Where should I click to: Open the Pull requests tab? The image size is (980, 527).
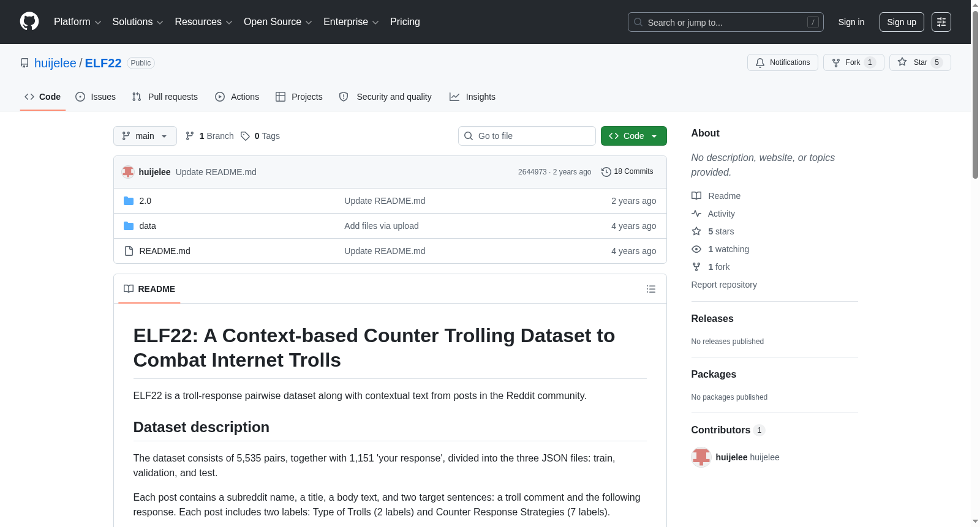165,97
